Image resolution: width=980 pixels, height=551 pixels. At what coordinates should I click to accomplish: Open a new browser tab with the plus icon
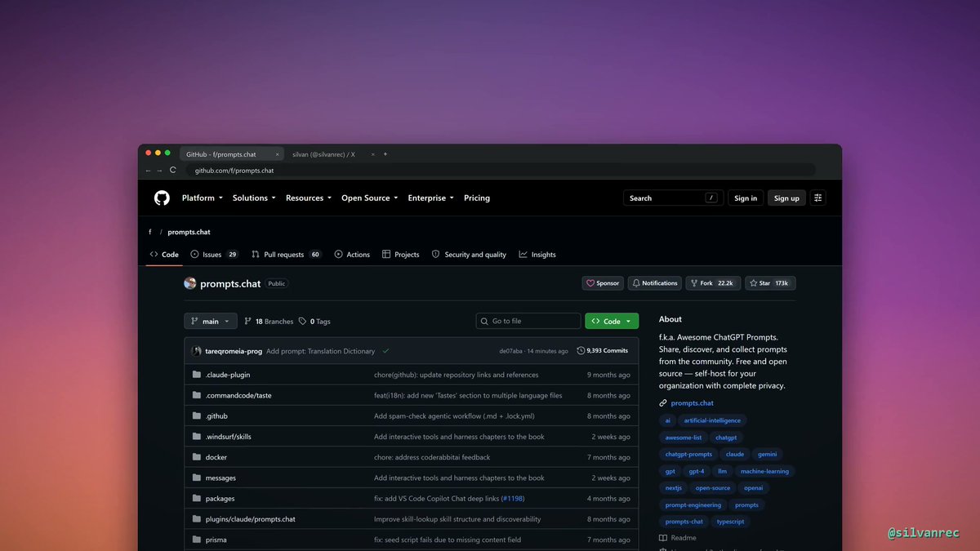385,154
